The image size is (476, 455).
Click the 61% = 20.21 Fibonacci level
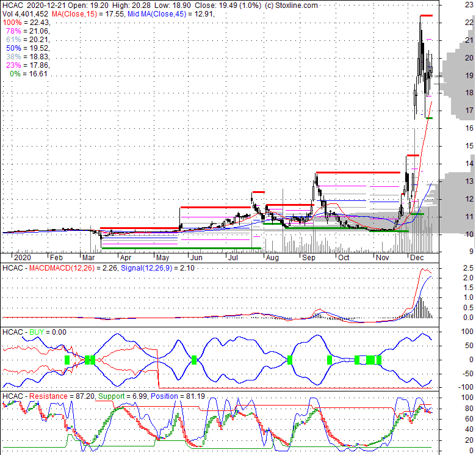[x=28, y=40]
